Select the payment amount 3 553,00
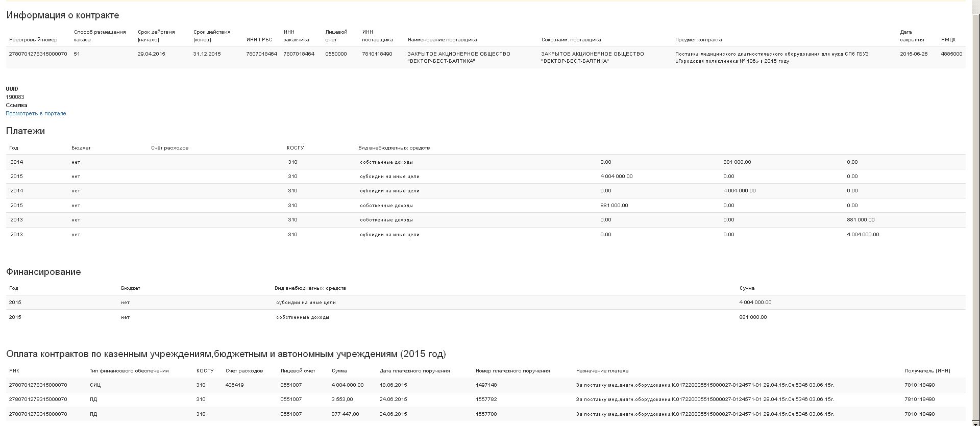Viewport: 980px width, 426px height. (x=342, y=399)
